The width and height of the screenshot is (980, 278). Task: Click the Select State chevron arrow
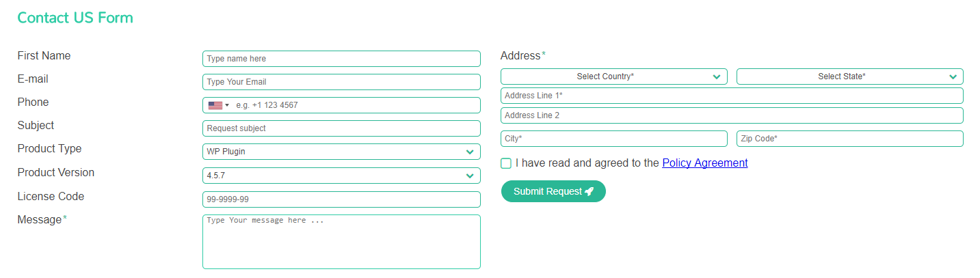[x=953, y=77]
